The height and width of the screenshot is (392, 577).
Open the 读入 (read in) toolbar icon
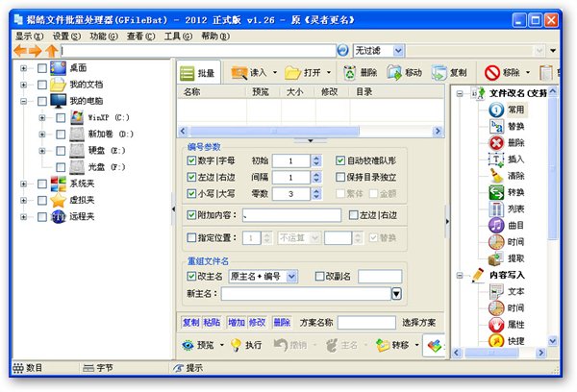239,72
